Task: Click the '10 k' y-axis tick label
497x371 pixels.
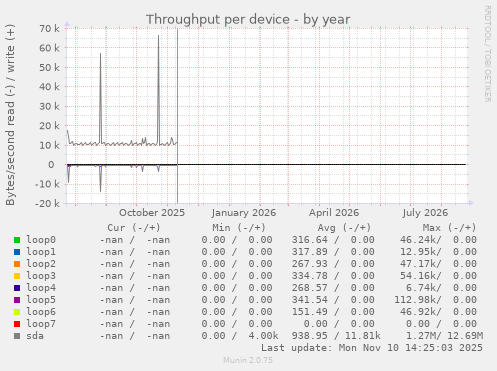Action: coord(50,145)
